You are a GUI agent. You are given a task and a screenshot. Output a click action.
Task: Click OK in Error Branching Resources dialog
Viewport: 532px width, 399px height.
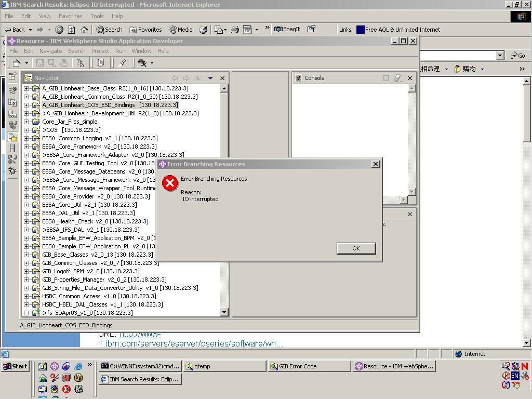(356, 248)
